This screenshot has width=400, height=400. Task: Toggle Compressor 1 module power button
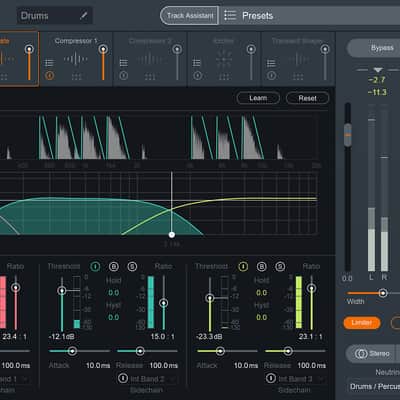click(x=49, y=76)
